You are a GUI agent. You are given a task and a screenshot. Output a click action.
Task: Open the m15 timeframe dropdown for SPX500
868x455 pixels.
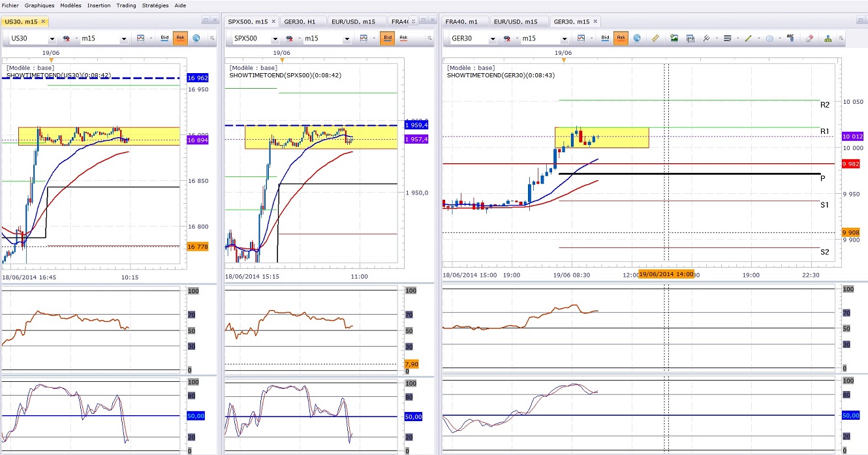click(x=347, y=39)
